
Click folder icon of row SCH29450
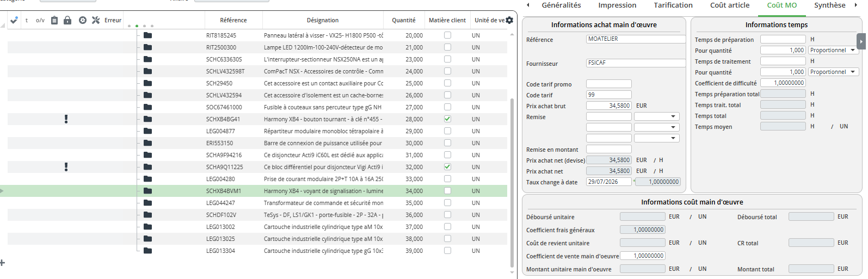tap(147, 83)
